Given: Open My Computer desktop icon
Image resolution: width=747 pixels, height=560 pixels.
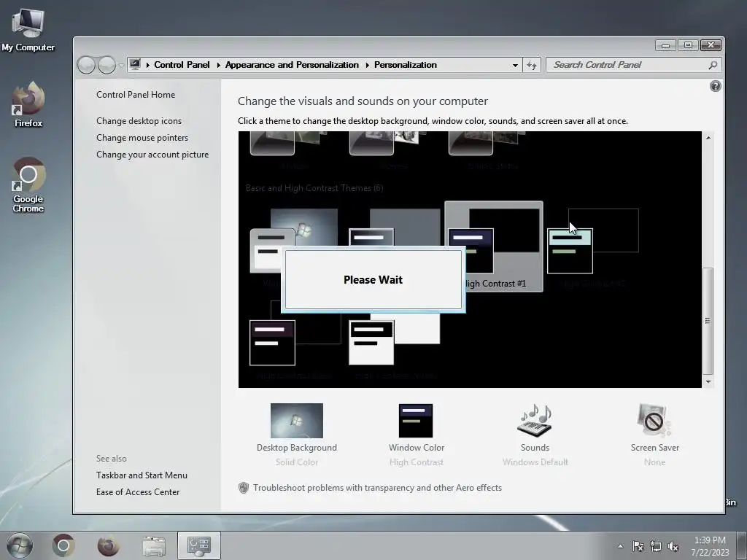Looking at the screenshot, I should point(28,30).
